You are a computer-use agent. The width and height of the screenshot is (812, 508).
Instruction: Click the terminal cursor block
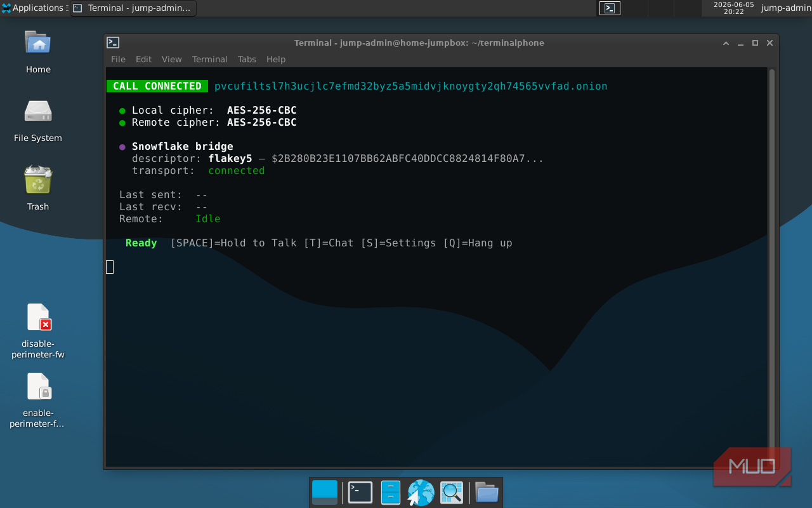tap(110, 267)
